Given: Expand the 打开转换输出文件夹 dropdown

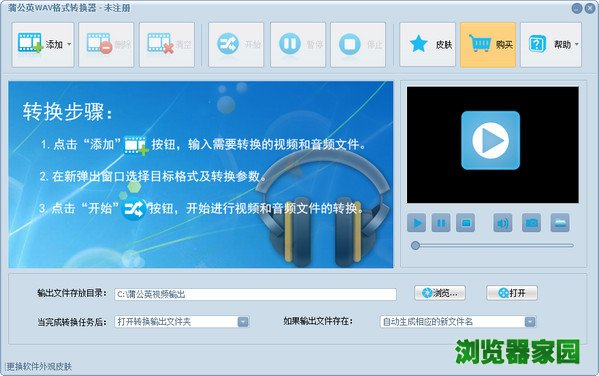Looking at the screenshot, I should 243,322.
